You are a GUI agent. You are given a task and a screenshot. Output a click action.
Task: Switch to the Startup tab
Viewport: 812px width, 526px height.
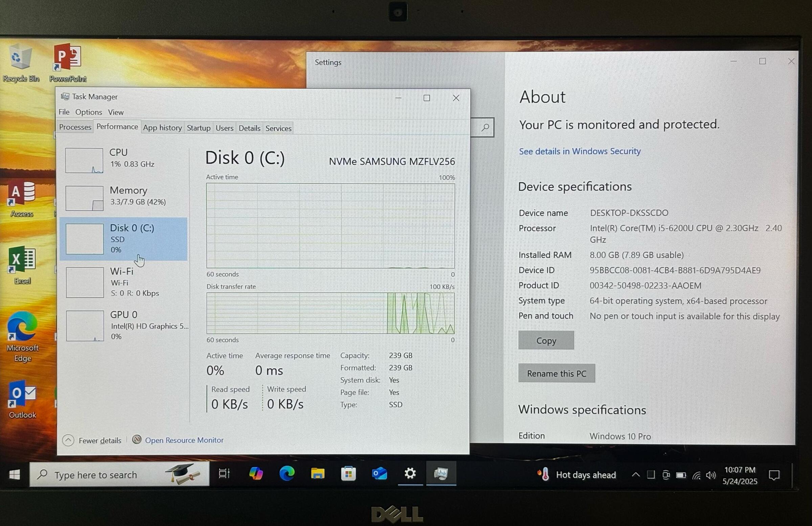(198, 128)
